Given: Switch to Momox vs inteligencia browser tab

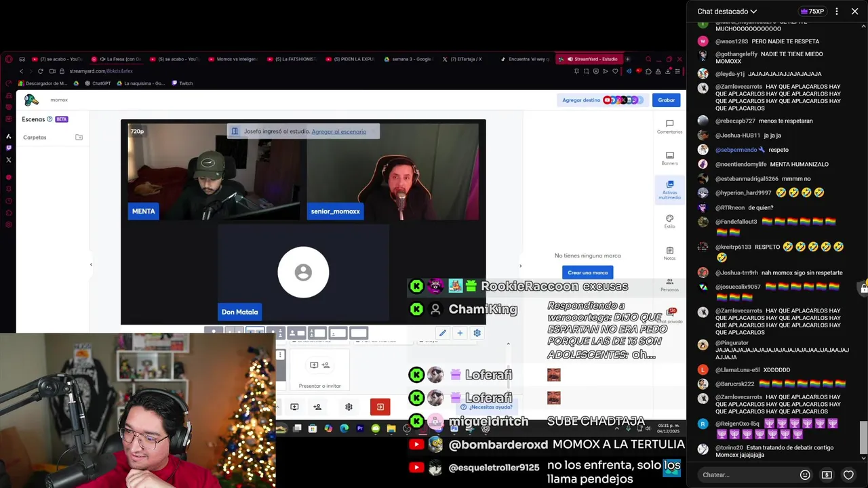Looking at the screenshot, I should coord(233,59).
